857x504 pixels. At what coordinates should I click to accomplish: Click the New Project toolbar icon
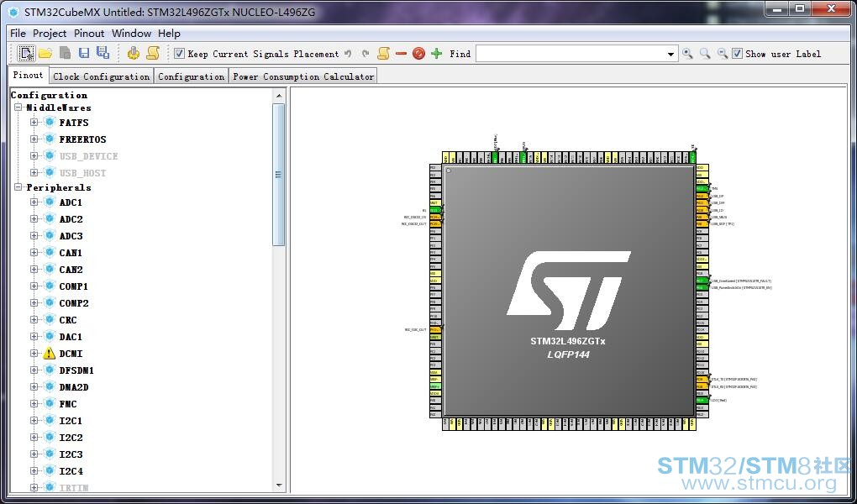pyautogui.click(x=26, y=53)
